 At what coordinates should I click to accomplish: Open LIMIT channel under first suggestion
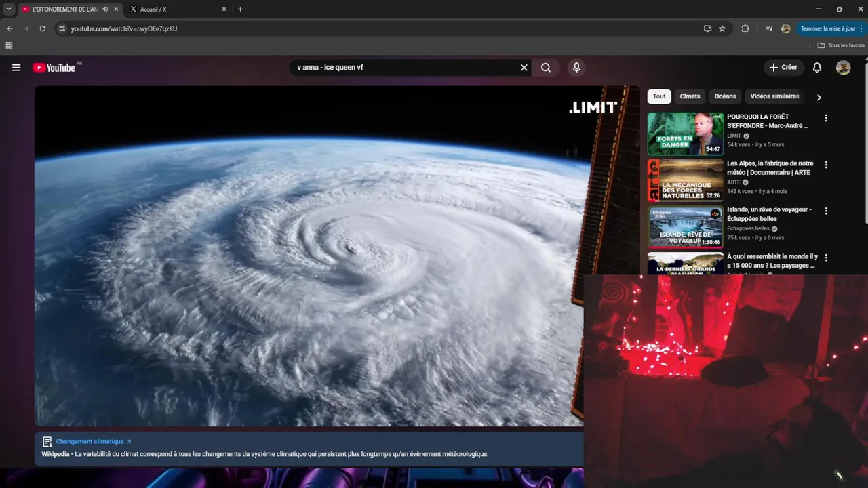[734, 136]
